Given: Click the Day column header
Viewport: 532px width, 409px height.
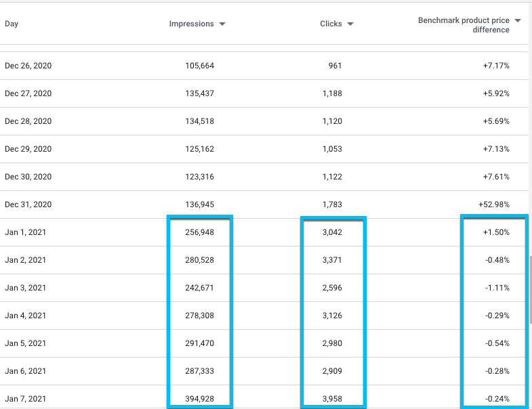Looking at the screenshot, I should tap(12, 24).
